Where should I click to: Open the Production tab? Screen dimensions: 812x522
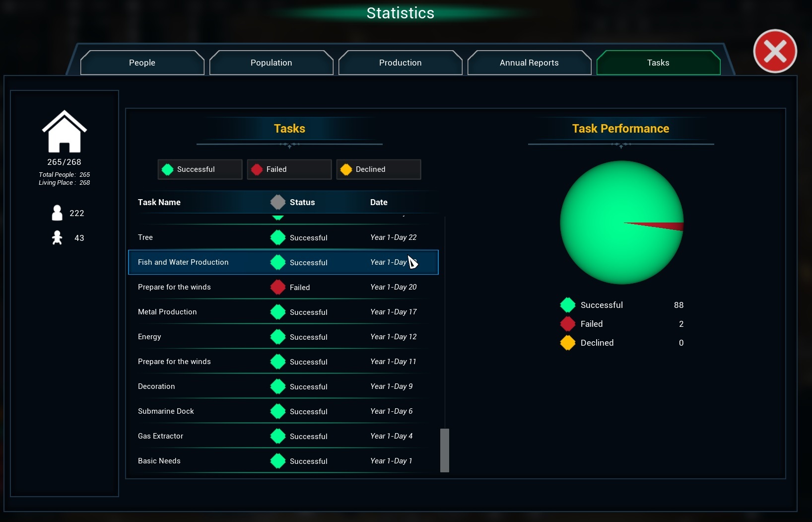[400, 63]
